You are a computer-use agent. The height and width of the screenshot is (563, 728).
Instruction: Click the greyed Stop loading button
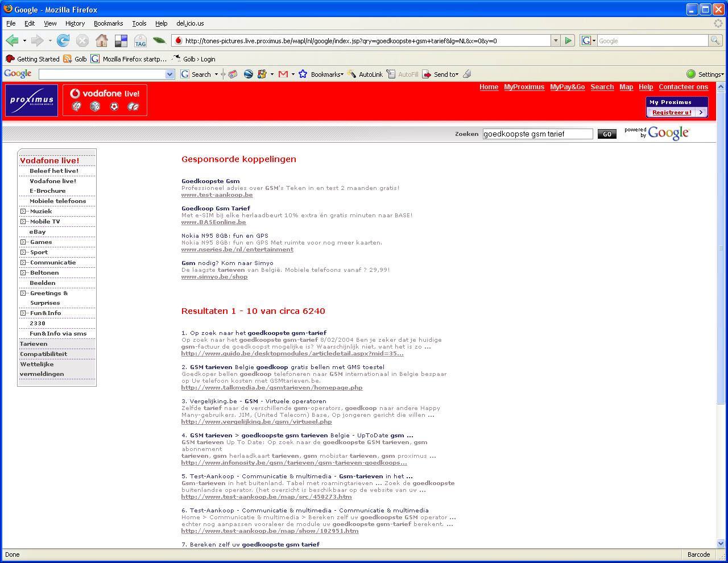click(x=82, y=40)
